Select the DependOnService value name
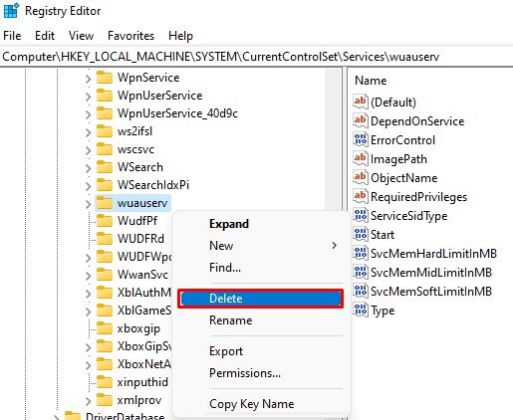 pos(417,121)
